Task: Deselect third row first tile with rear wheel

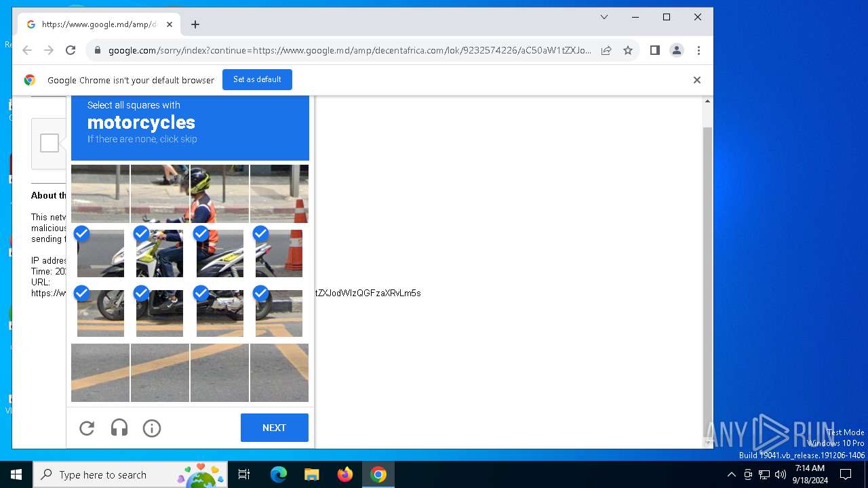Action: [100, 313]
